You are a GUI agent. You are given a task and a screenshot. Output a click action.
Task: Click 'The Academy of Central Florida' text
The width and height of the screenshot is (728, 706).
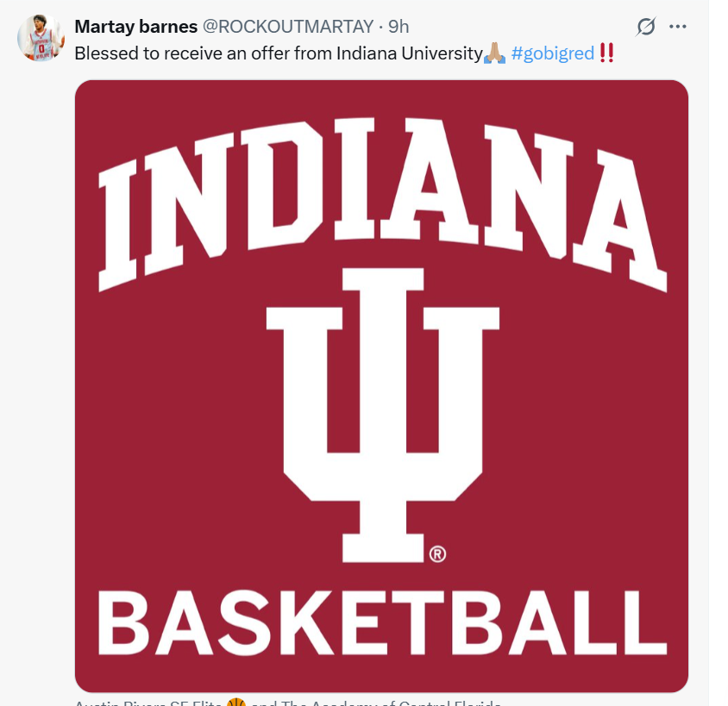coord(390,702)
